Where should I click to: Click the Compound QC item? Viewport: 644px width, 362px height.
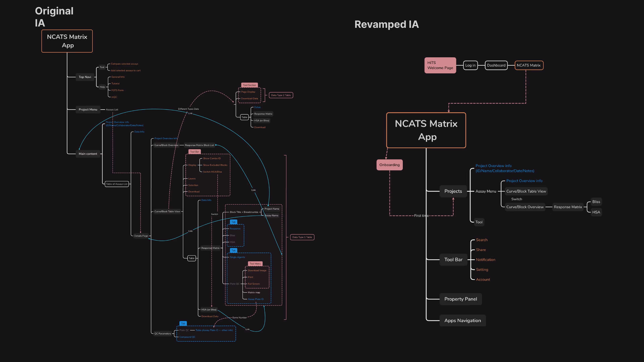(187, 337)
